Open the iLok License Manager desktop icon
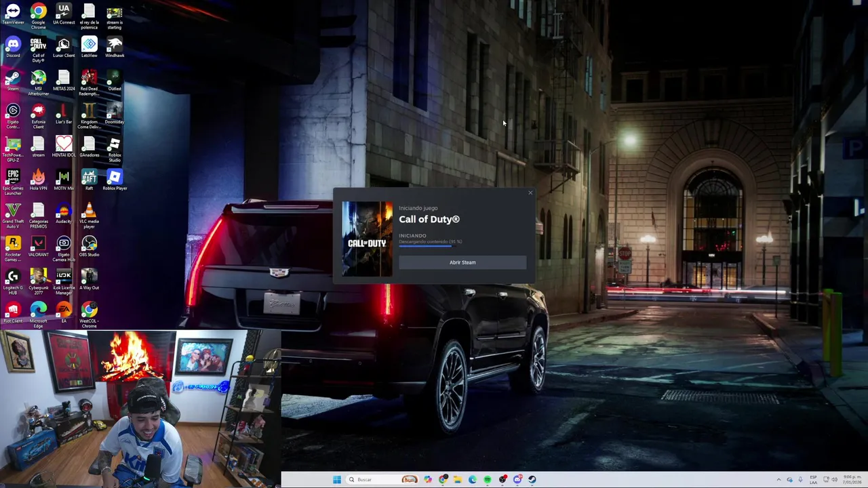The width and height of the screenshot is (868, 488). click(x=64, y=282)
